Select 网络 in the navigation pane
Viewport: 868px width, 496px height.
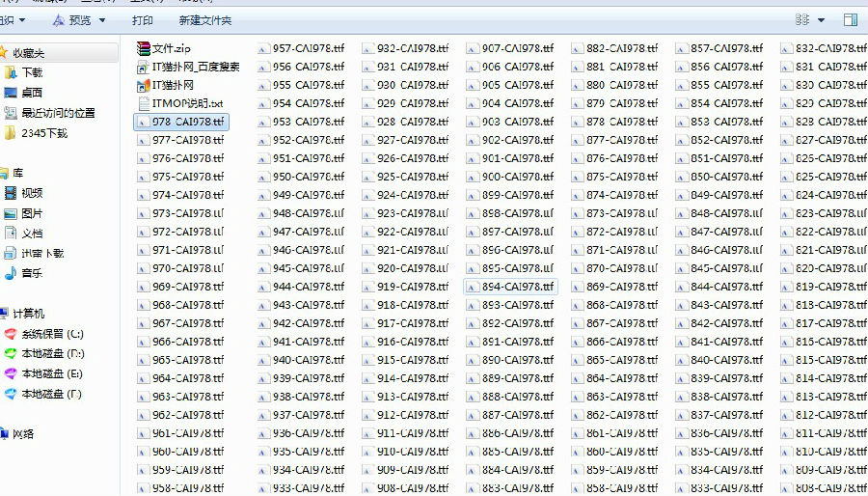(x=23, y=434)
